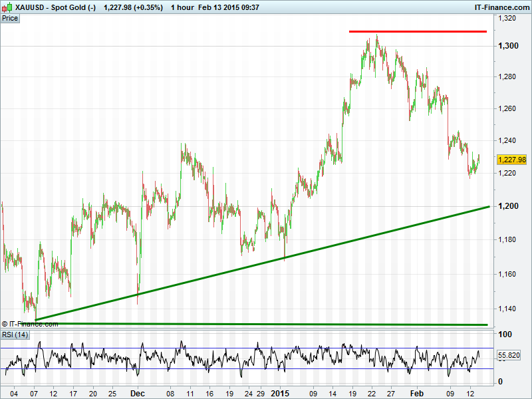
Task: Click the Feb 13 2015 09:37 timestamp
Action: pos(229,7)
